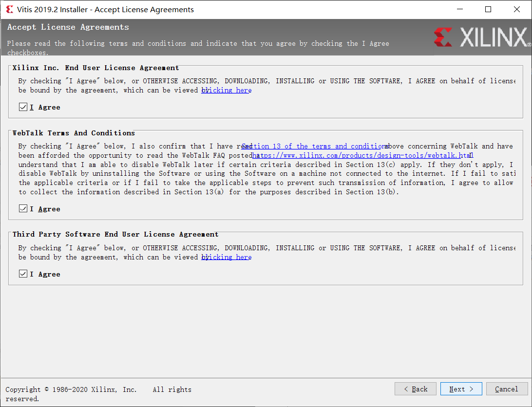Proceed with the Next button

click(461, 389)
